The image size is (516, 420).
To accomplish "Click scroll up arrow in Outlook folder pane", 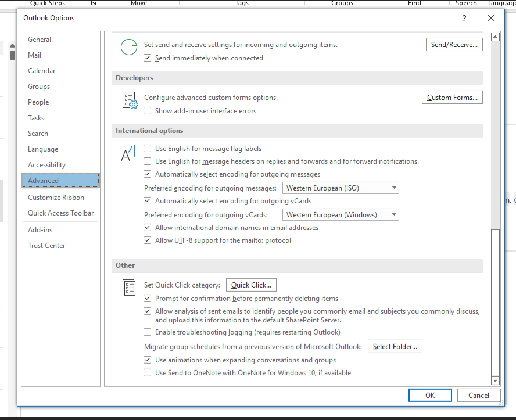I will (x=13, y=46).
